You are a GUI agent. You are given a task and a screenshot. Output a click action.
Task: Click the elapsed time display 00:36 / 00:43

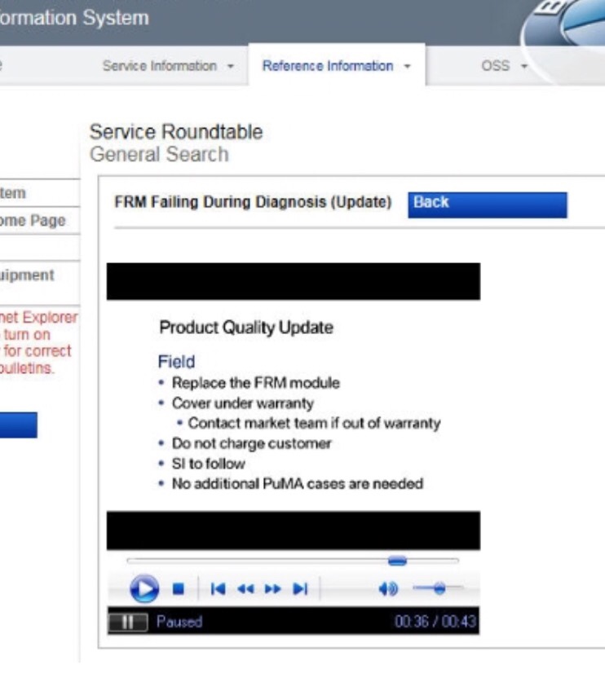[435, 622]
